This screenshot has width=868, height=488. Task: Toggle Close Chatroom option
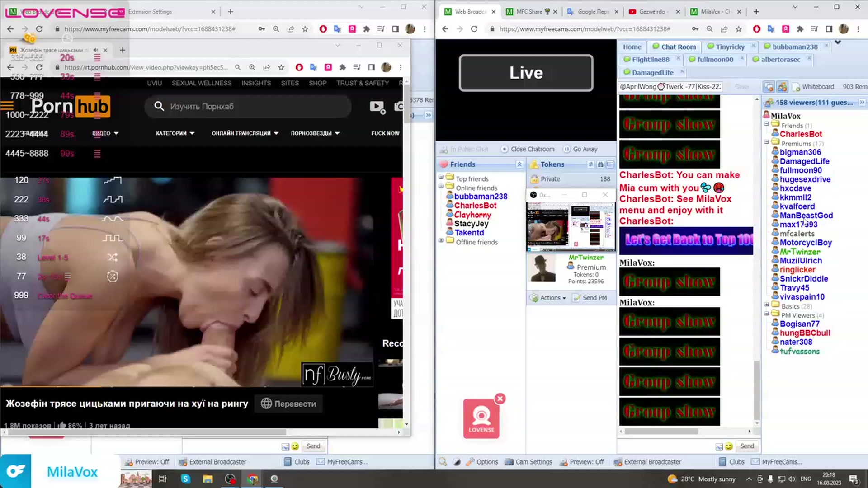click(x=528, y=149)
